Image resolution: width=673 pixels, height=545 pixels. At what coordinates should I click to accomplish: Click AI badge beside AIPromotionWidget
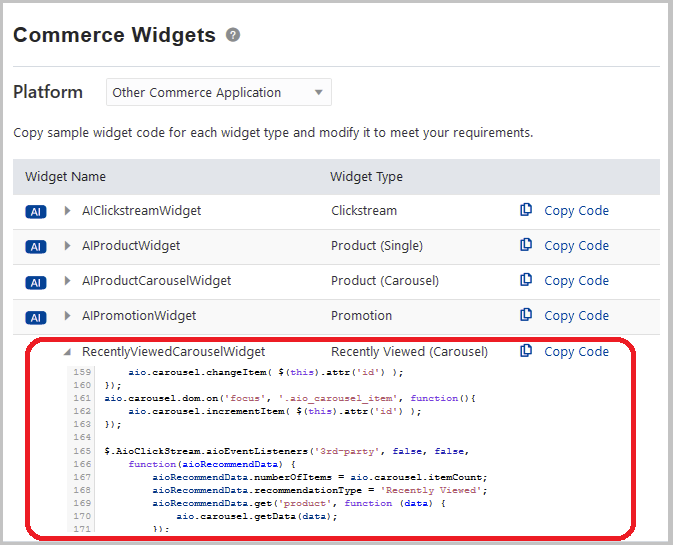36,317
